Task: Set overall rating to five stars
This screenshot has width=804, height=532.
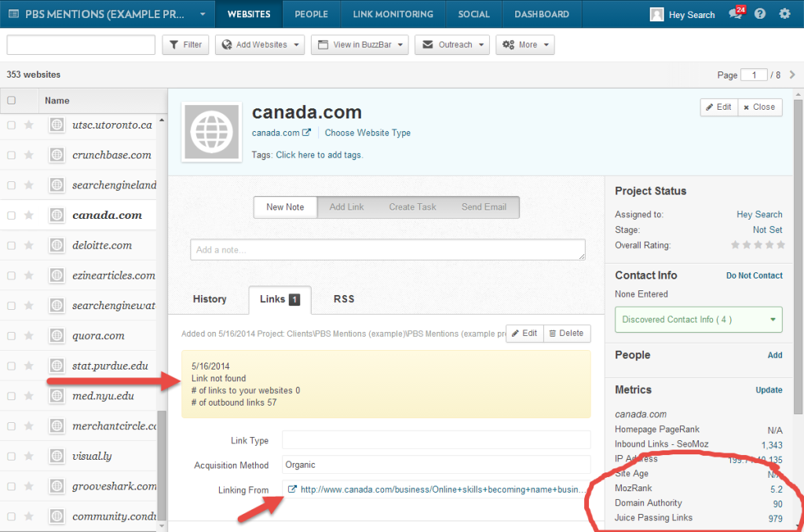Action: 780,245
